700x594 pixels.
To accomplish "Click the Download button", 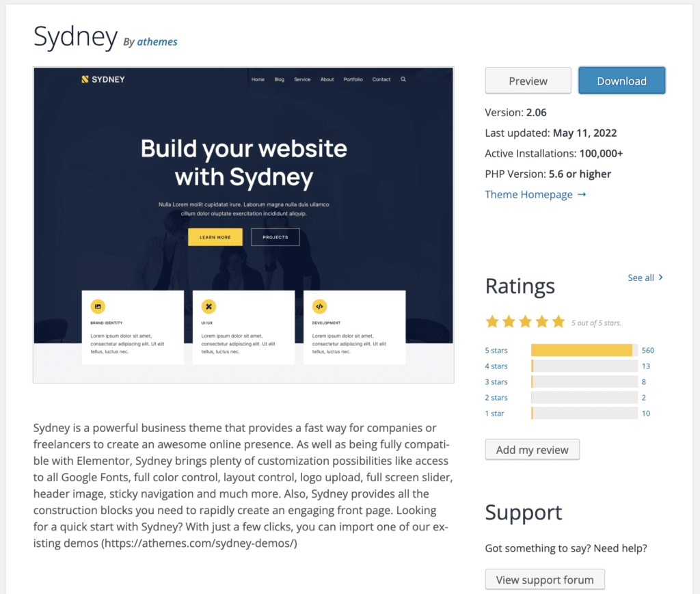I will [x=621, y=81].
